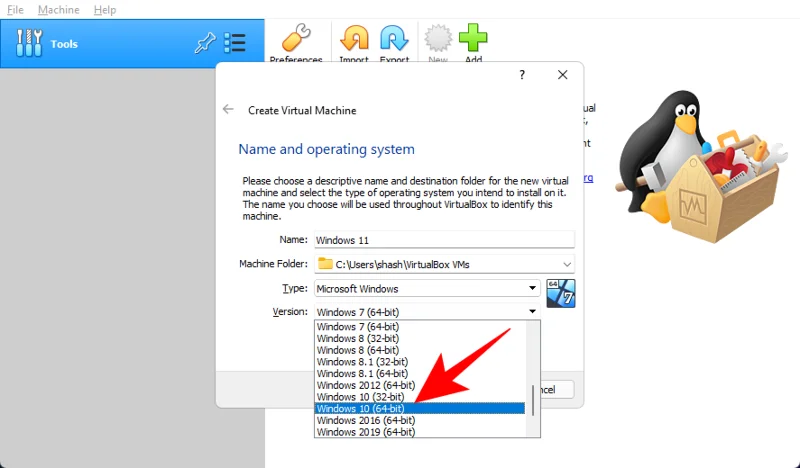The width and height of the screenshot is (800, 468).
Task: Choose Windows 2012 (64-bit) in list
Action: pyautogui.click(x=419, y=385)
